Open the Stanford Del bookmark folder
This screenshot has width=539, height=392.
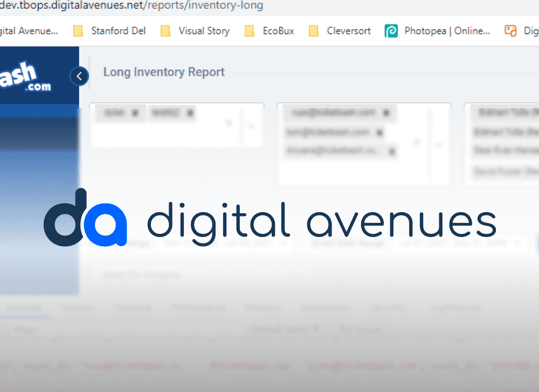tap(109, 31)
